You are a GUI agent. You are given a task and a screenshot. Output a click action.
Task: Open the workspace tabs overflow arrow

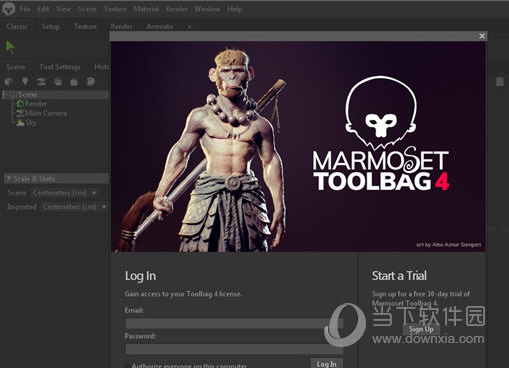[189, 27]
